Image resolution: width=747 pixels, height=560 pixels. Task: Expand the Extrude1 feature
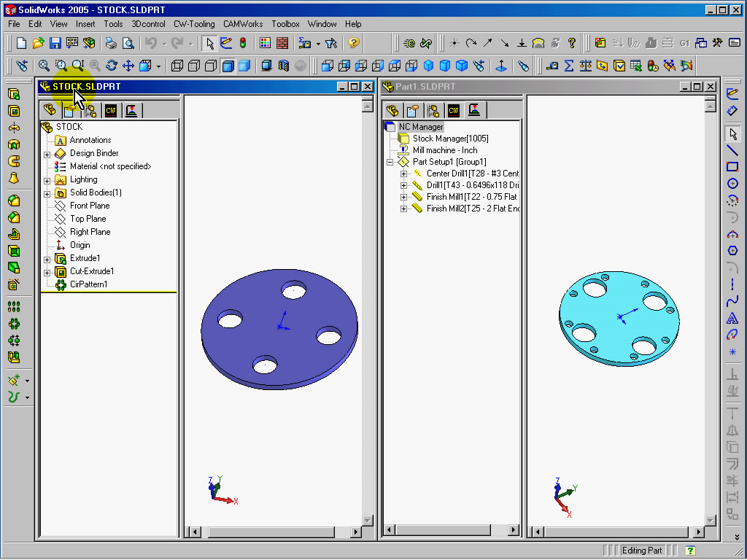pyautogui.click(x=47, y=260)
